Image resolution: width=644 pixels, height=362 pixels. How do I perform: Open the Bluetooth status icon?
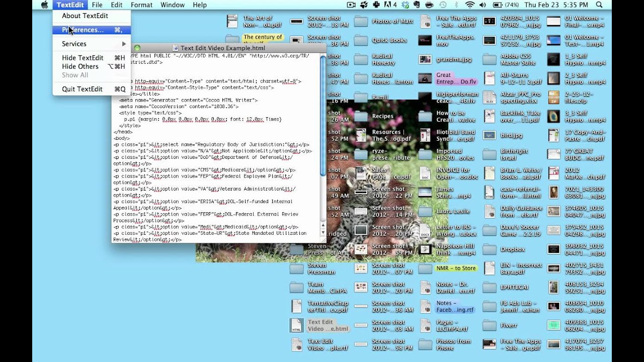pos(456,5)
